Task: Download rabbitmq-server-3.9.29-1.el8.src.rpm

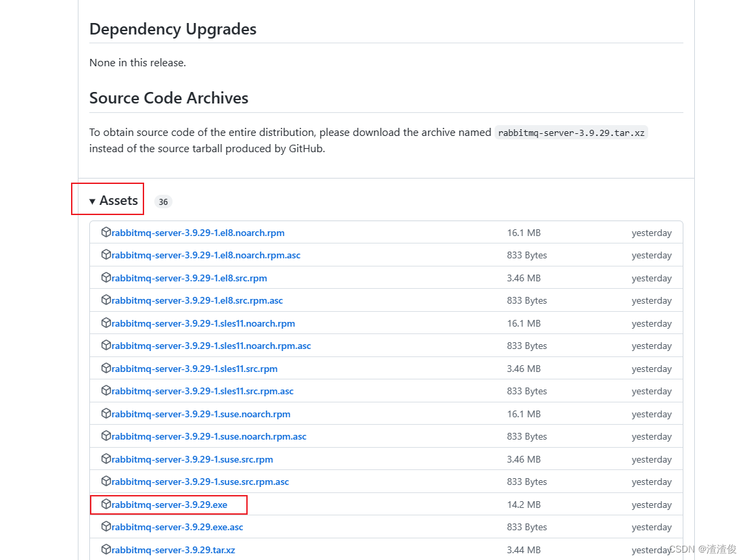Action: coord(189,278)
